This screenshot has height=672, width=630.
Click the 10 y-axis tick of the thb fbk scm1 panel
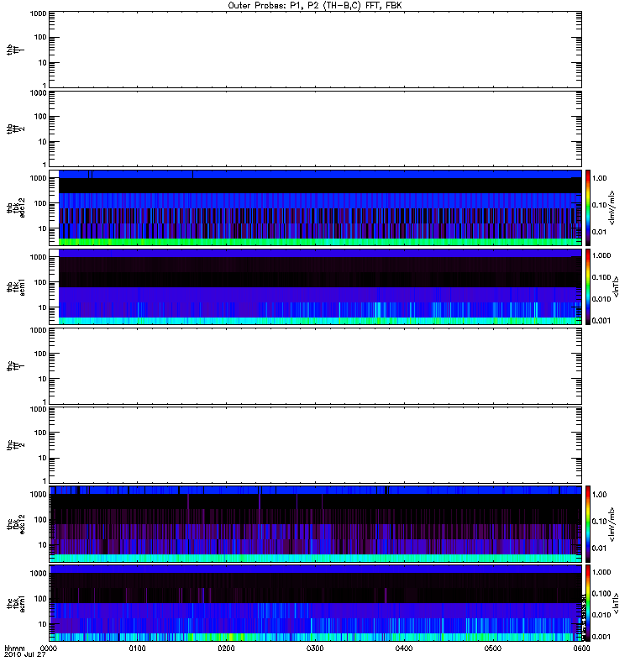(42, 307)
